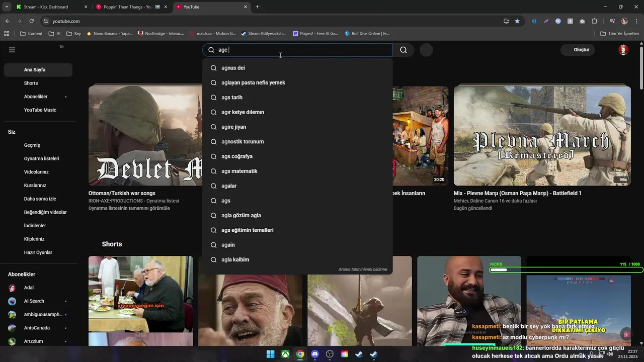Select suggestion 'ags tarih'
The width and height of the screenshot is (644, 362).
click(x=297, y=98)
